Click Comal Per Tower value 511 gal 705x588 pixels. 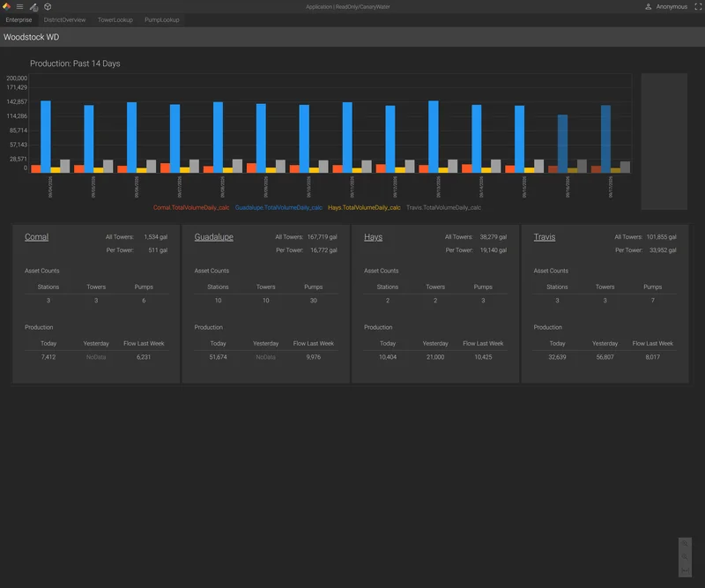[158, 250]
